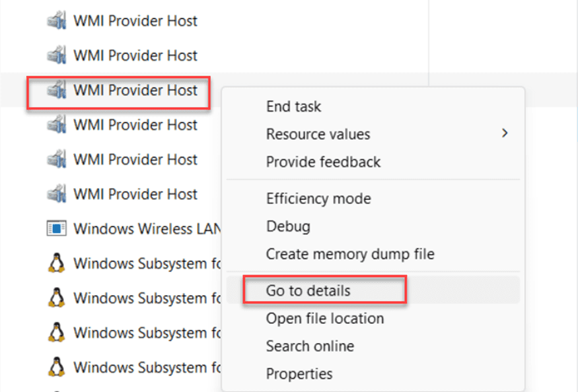
Task: Click the Windows Wireless LAN icon
Action: pos(57,228)
